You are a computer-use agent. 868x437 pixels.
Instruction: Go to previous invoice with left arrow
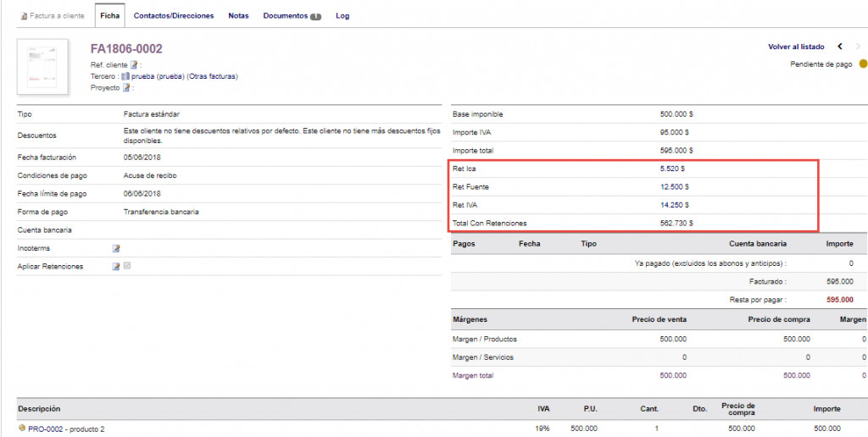click(x=840, y=47)
